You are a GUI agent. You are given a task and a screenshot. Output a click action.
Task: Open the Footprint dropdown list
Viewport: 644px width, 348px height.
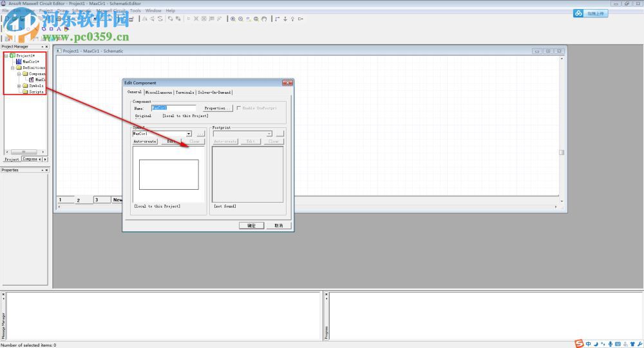point(269,134)
